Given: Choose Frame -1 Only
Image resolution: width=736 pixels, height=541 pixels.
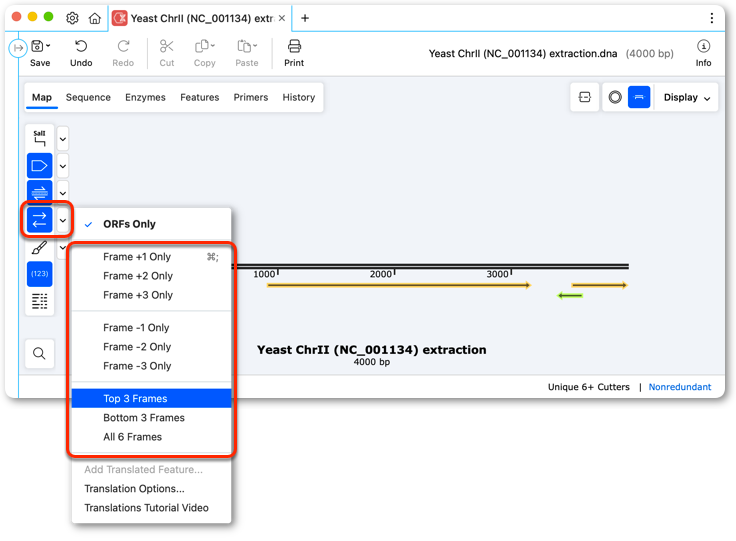Looking at the screenshot, I should coord(151,328).
